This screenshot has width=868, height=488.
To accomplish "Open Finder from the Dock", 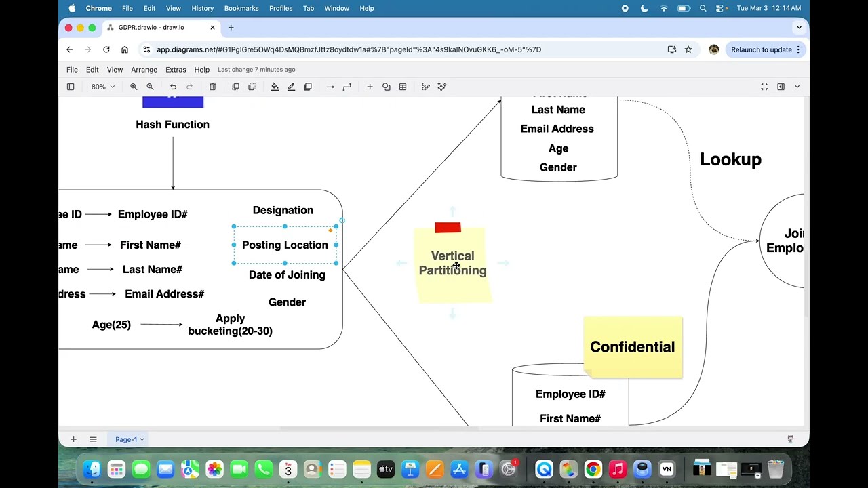I will pyautogui.click(x=92, y=469).
